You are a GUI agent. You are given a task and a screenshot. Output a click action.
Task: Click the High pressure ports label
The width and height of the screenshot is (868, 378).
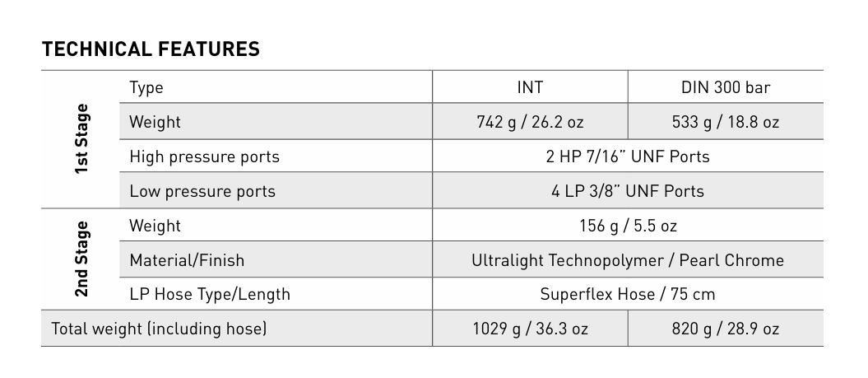click(x=204, y=156)
